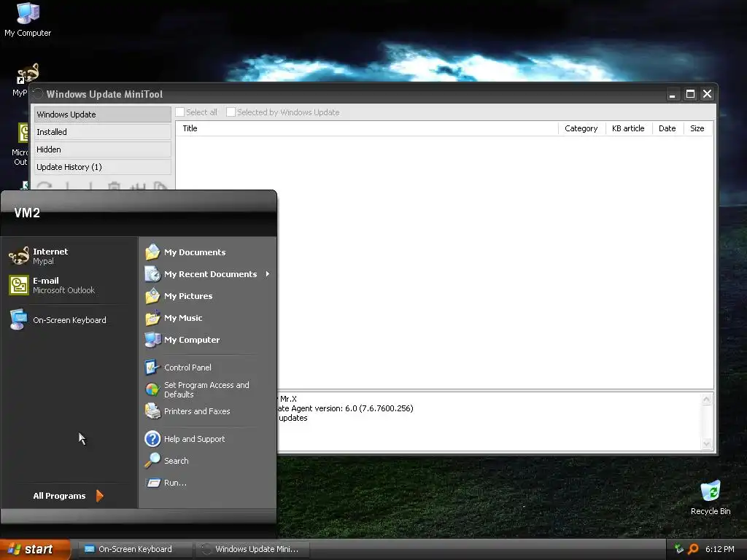The height and width of the screenshot is (560, 747).
Task: Open On-Screen Keyboard in Start menu list
Action: [x=69, y=320]
